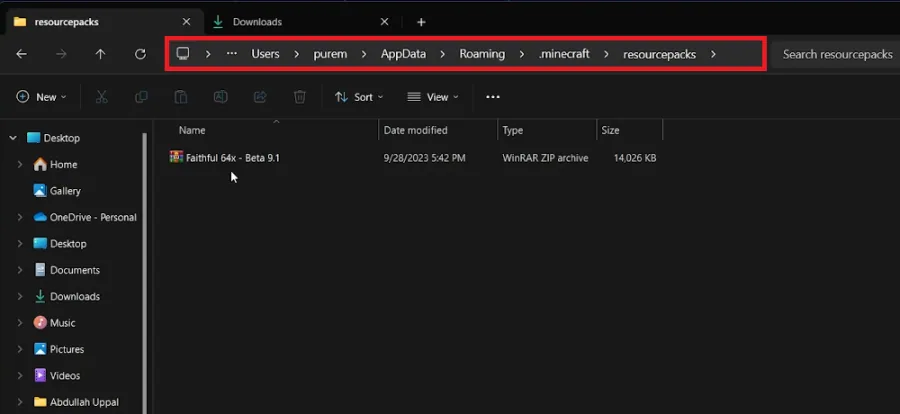Refresh the resourcepacks folder view
The width and height of the screenshot is (900, 414).
pos(140,54)
